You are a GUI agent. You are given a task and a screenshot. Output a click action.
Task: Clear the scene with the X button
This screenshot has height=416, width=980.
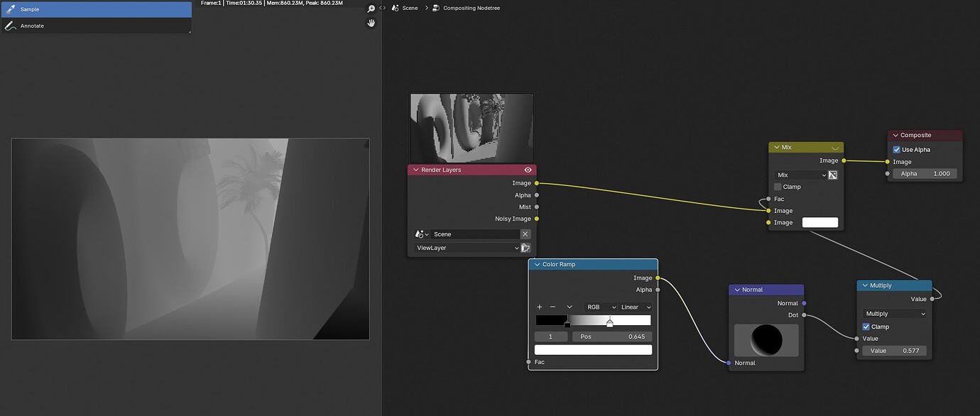[526, 234]
